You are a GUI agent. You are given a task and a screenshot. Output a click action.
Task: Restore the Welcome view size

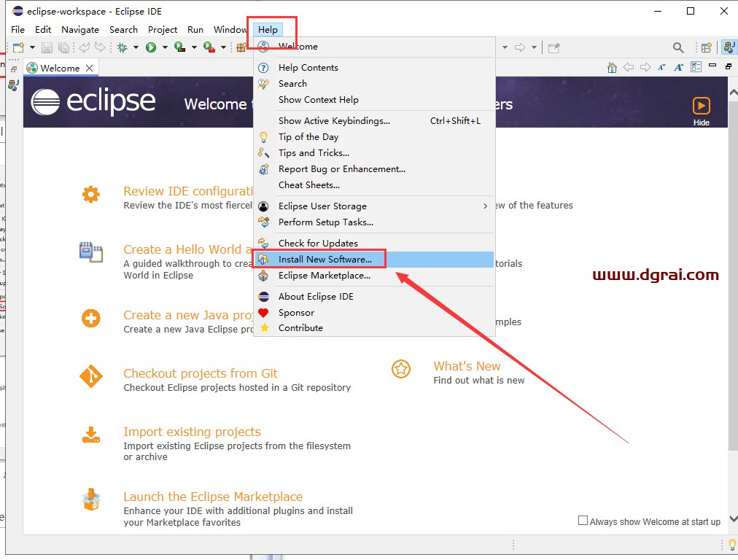coord(729,66)
